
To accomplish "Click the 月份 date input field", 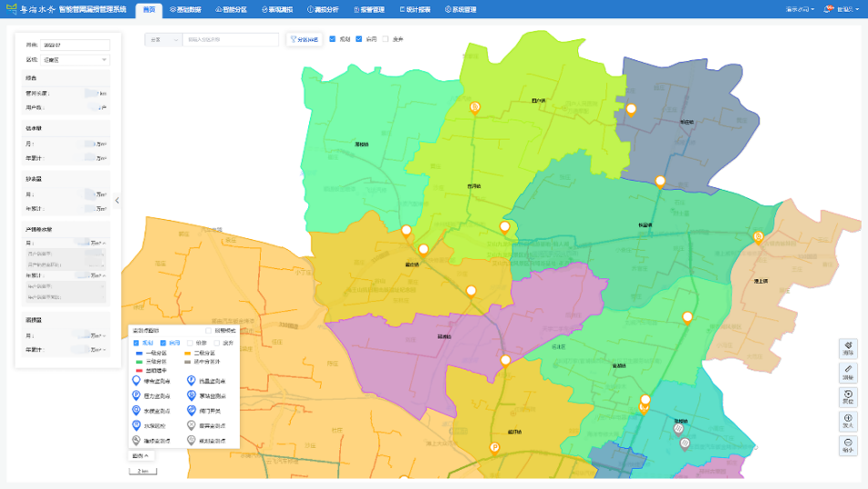I will coord(75,45).
